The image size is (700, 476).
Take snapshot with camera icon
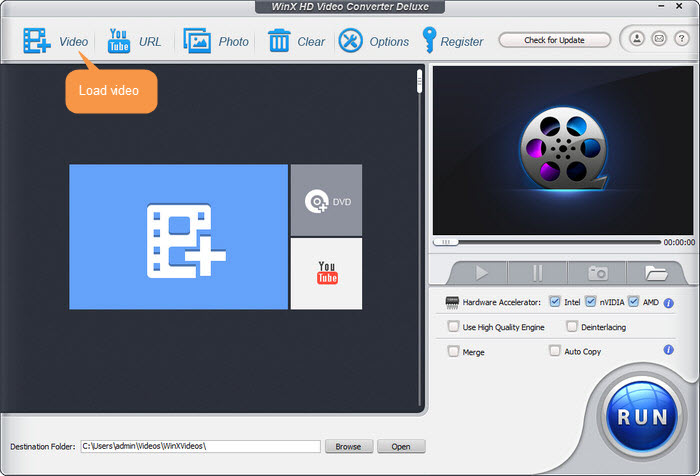[597, 272]
